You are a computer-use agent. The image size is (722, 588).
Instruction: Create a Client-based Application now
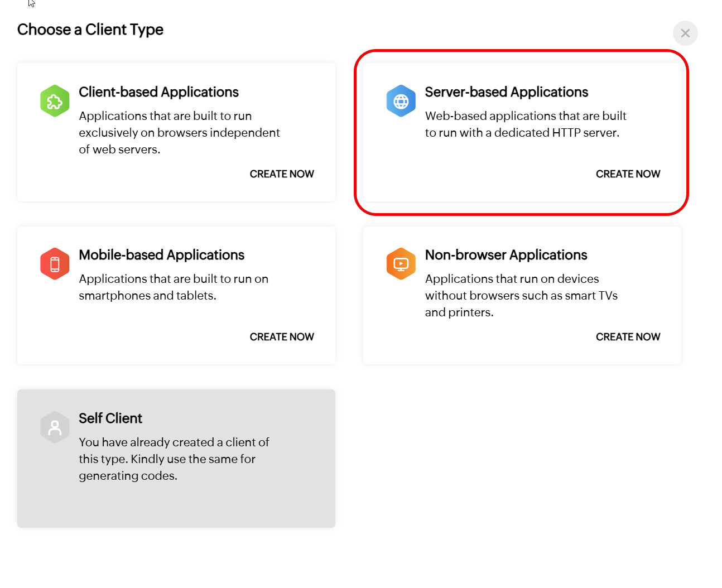282,174
